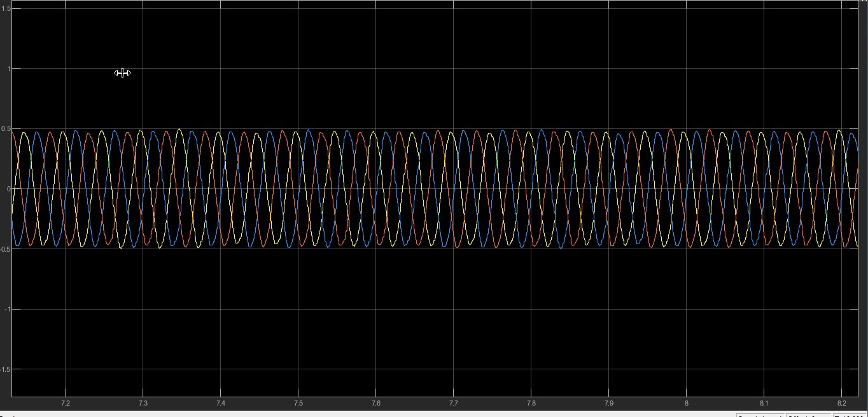Click the 7.3 time axis label

(143, 403)
